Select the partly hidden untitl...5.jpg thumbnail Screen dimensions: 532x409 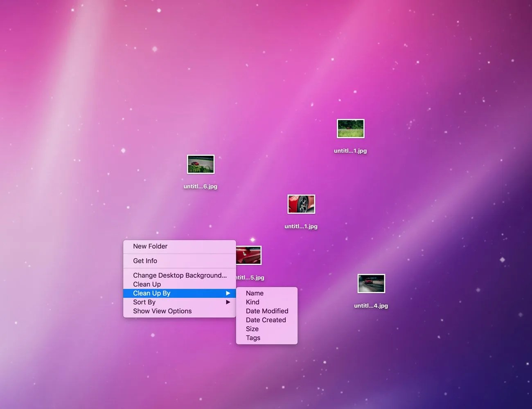(x=248, y=255)
